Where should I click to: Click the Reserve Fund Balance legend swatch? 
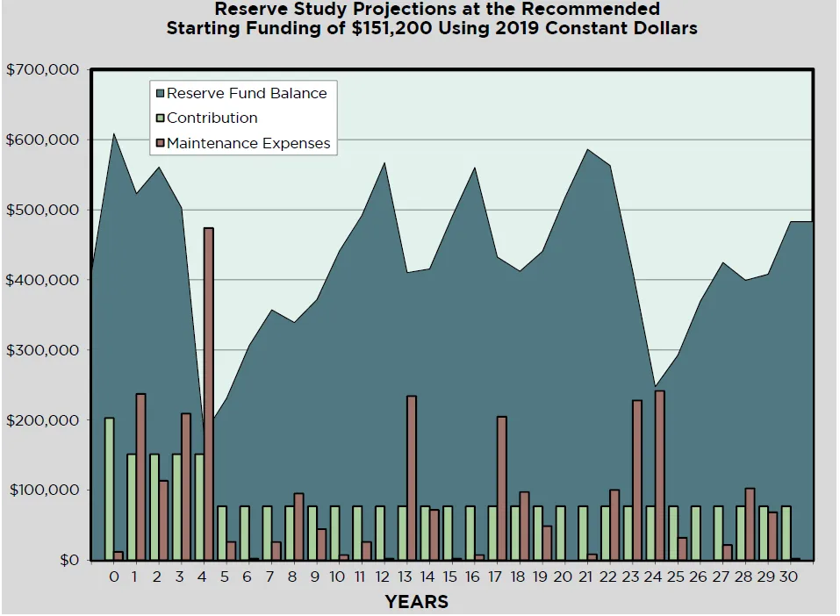[x=160, y=94]
